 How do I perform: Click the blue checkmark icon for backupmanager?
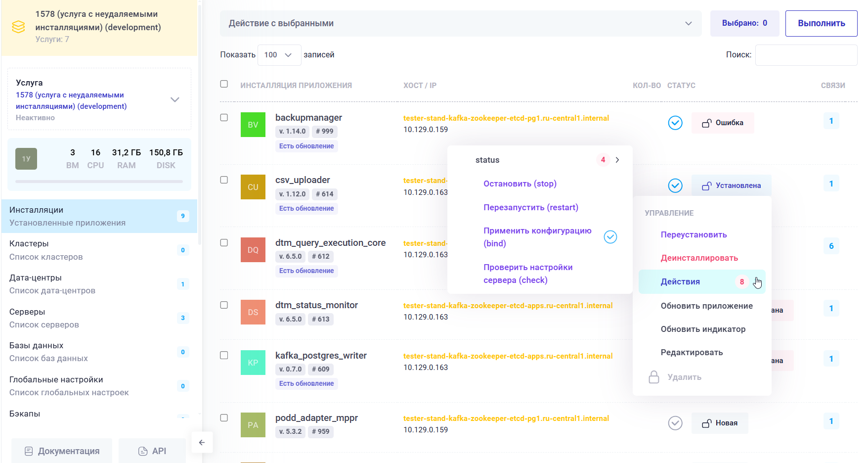pos(675,123)
